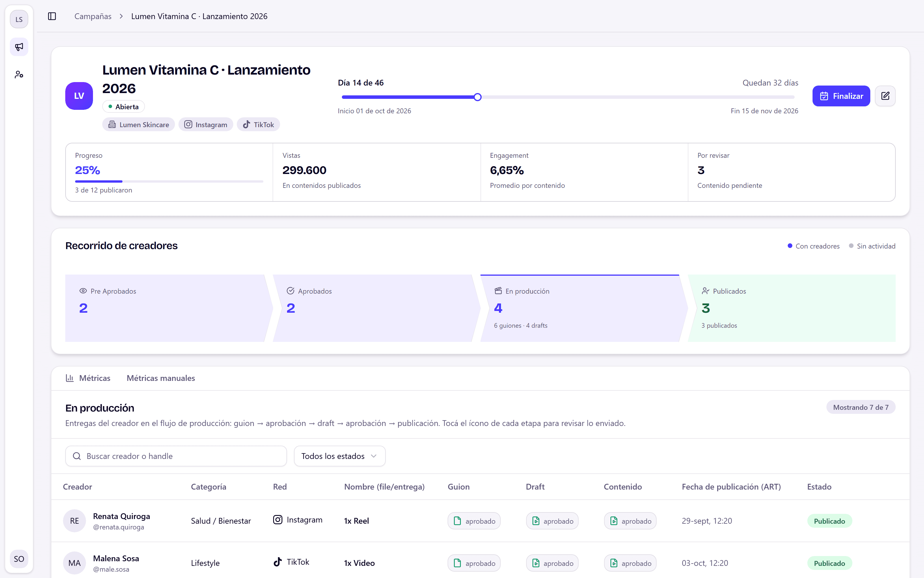This screenshot has height=578, width=924.
Task: Focus the Buscar creador o handle field
Action: [x=176, y=456]
